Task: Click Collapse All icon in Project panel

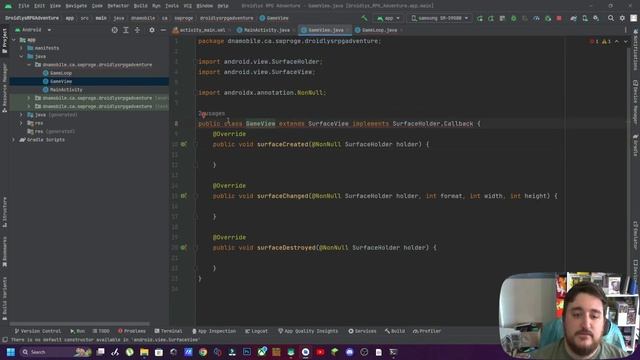Action: pos(137,30)
